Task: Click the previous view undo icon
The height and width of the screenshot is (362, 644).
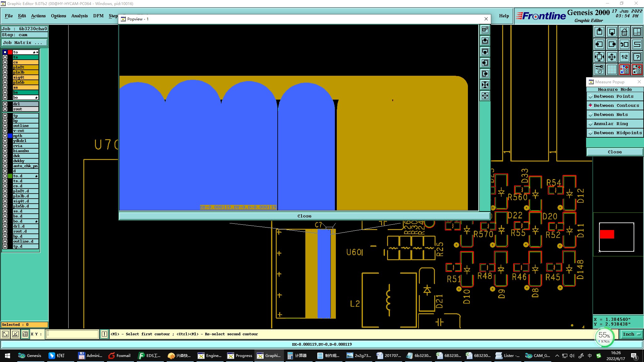Action: (624, 44)
